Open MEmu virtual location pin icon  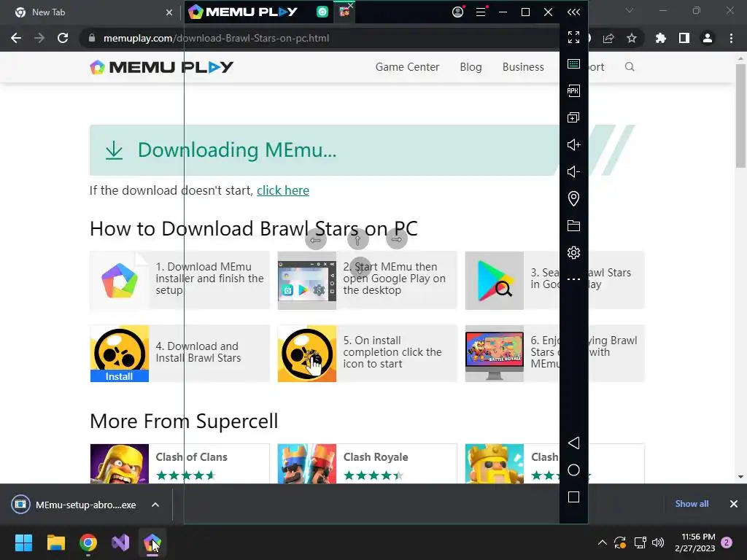(573, 198)
